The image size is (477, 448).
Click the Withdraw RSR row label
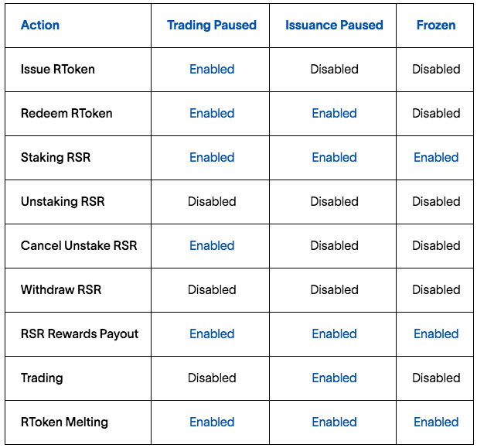pos(61,289)
